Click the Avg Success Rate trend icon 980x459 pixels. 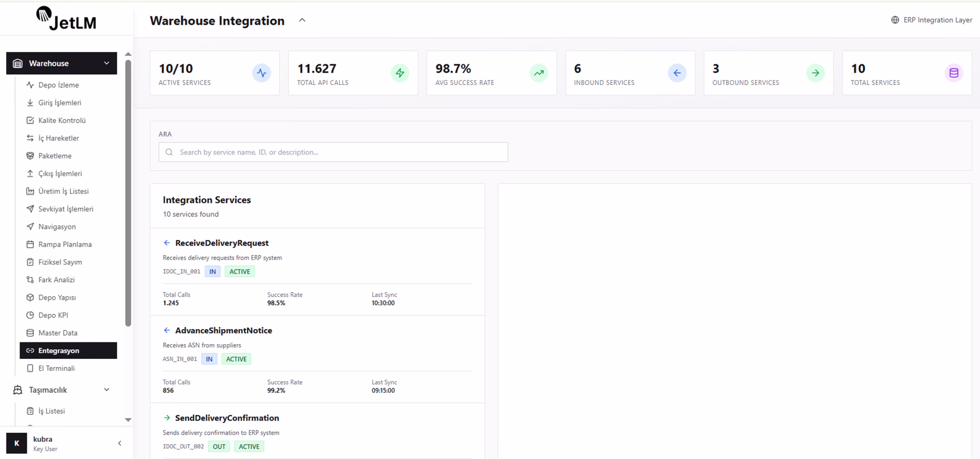point(539,73)
